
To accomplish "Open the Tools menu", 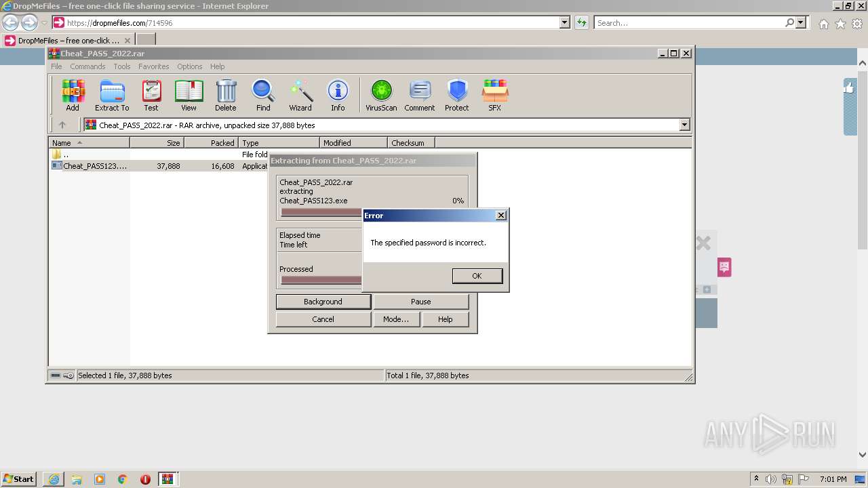I will click(x=122, y=66).
